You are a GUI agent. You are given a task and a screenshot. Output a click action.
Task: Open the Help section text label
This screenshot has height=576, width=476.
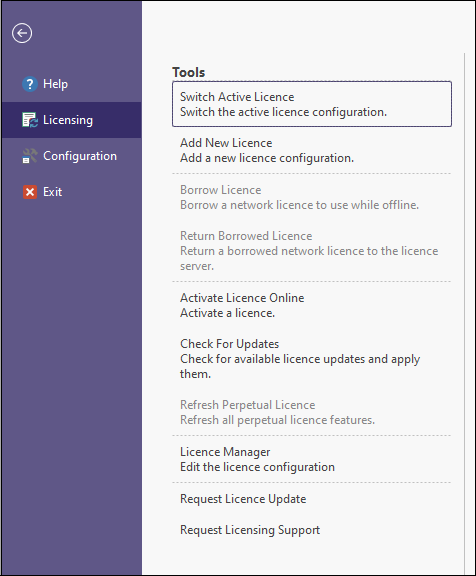pyautogui.click(x=55, y=84)
